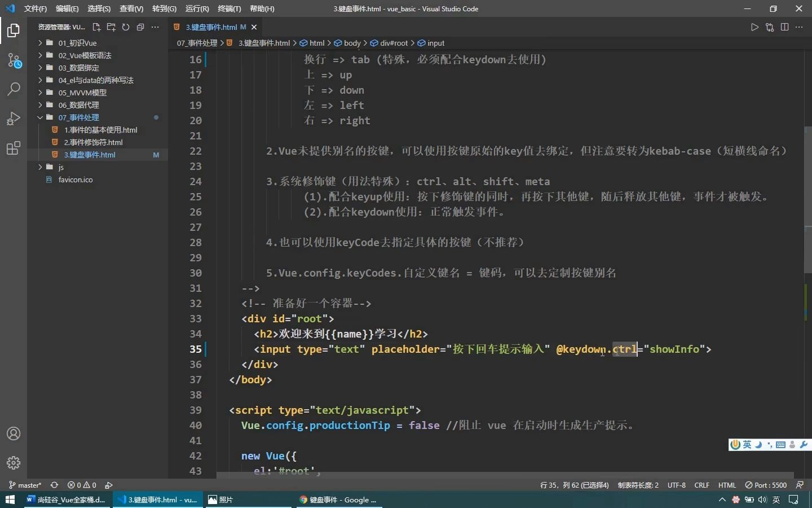Show hidden system tray icons chevron
Viewport: 812px width, 508px height.
tap(722, 500)
